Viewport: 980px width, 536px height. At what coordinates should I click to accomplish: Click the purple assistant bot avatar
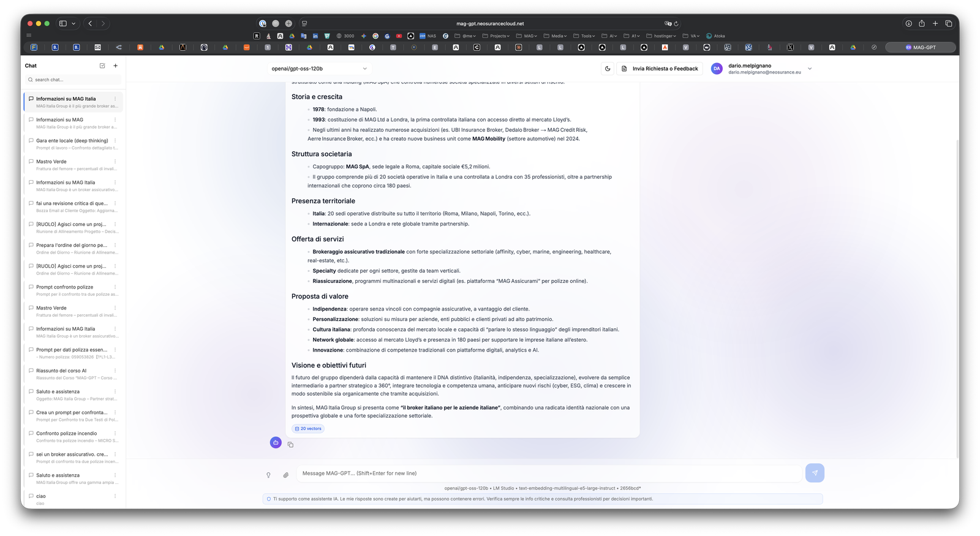pyautogui.click(x=276, y=442)
